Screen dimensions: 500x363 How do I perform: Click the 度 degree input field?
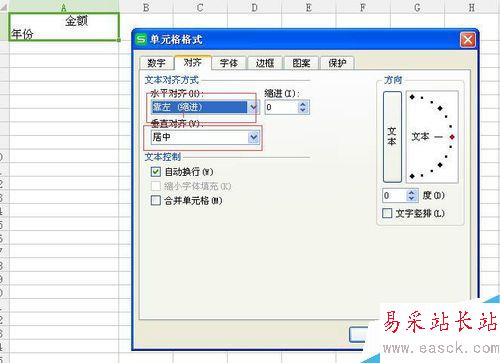pyautogui.click(x=394, y=195)
